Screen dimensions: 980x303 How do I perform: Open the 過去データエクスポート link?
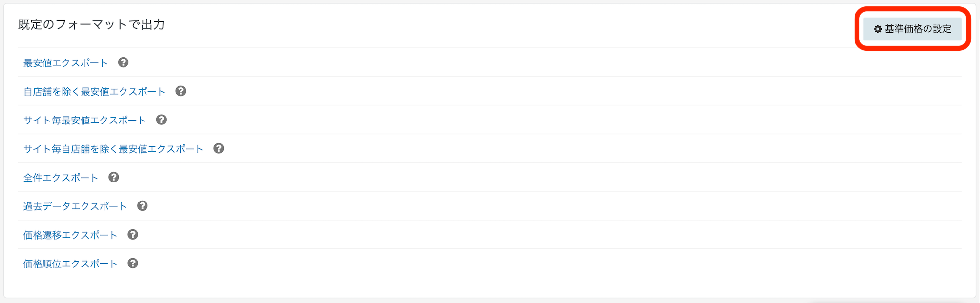click(75, 206)
